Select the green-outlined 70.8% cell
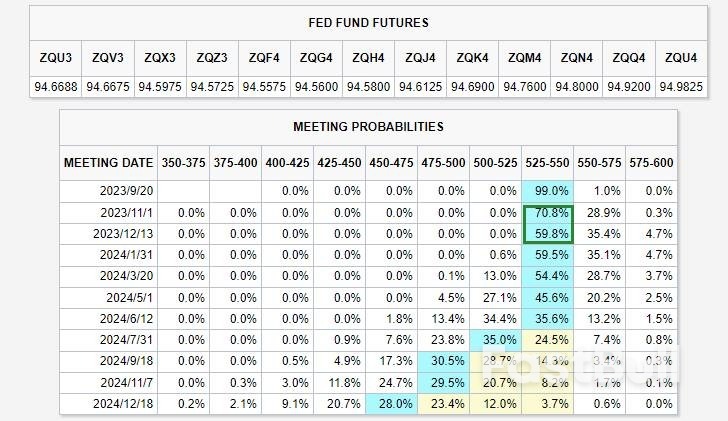728x421 pixels. (x=547, y=212)
